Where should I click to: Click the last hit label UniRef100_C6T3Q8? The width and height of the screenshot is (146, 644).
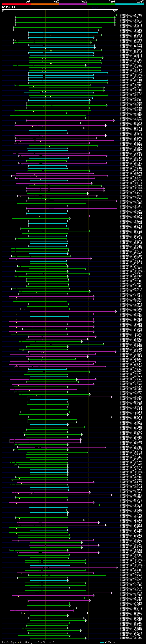(x=131, y=638)
